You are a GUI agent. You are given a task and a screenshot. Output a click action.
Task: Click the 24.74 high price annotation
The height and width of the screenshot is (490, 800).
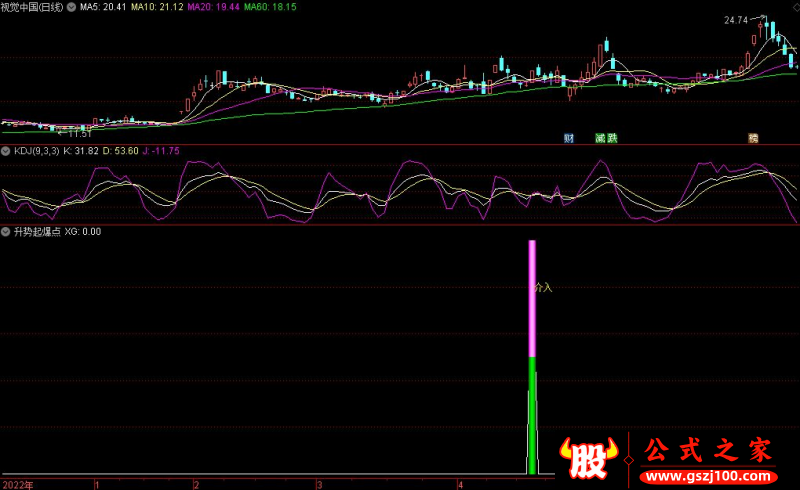pyautogui.click(x=737, y=20)
